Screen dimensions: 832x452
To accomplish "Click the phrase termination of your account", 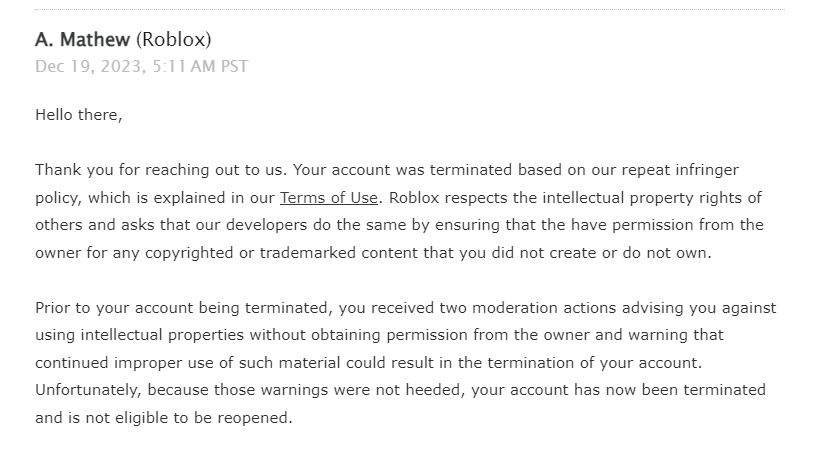I will [x=594, y=363].
